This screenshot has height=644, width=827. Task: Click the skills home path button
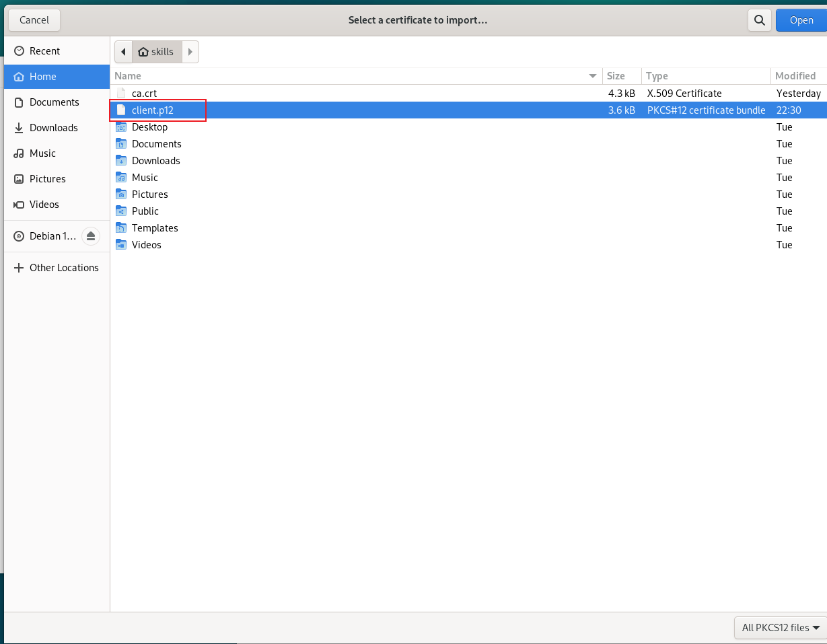157,52
